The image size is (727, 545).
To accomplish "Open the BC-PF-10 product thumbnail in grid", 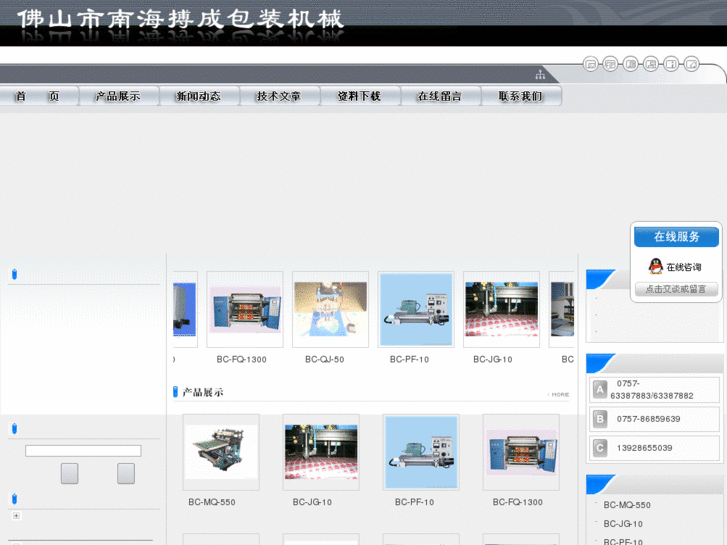I will click(421, 452).
